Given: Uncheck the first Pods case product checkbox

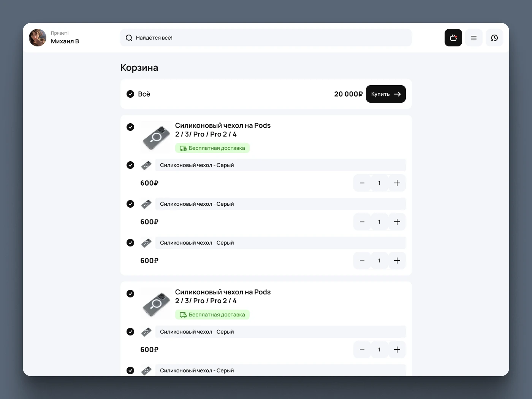Looking at the screenshot, I should pyautogui.click(x=130, y=127).
